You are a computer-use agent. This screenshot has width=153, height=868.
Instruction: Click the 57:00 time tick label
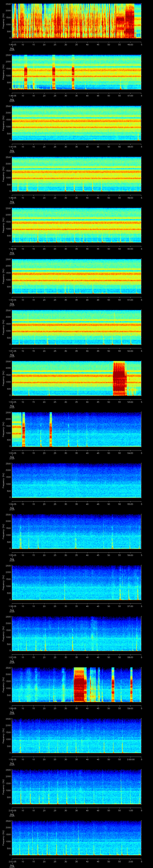pyautogui.click(x=130, y=606)
